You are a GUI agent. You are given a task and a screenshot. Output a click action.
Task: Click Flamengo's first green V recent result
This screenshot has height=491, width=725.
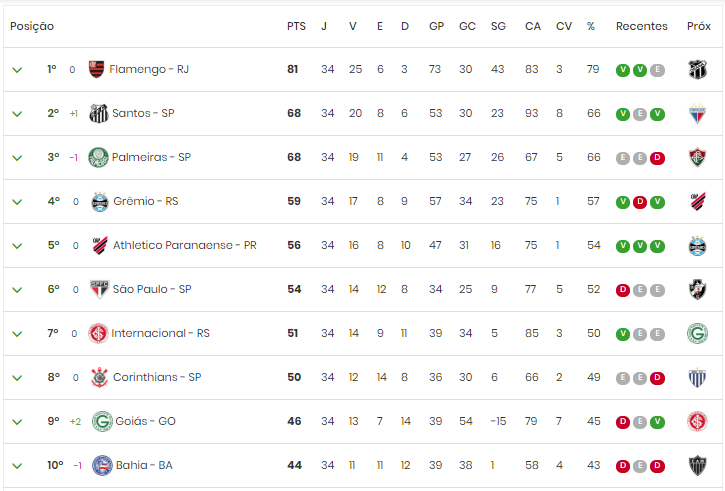pyautogui.click(x=623, y=70)
